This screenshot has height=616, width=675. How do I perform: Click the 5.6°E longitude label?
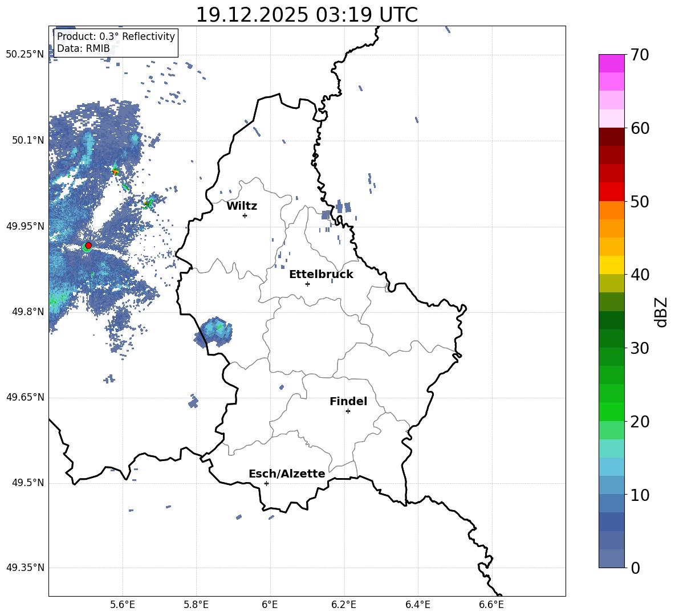click(x=123, y=605)
